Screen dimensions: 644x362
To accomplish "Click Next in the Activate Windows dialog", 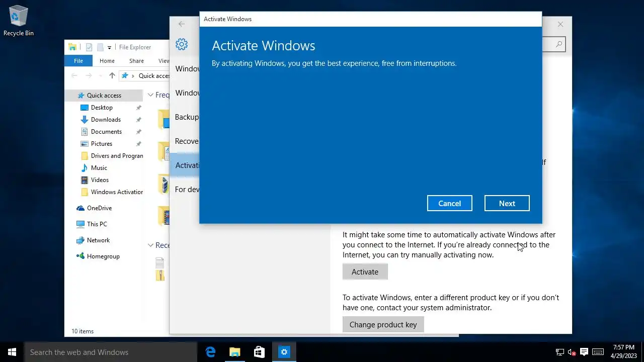I will (x=507, y=203).
